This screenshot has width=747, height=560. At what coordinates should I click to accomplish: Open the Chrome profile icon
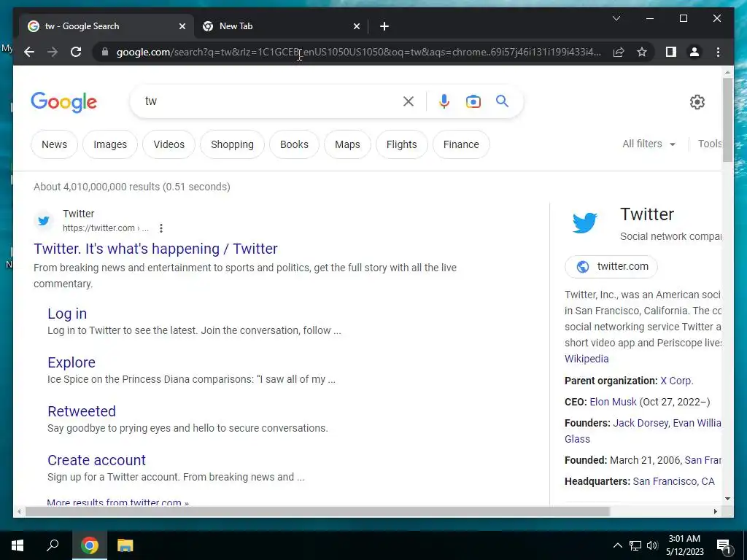click(694, 52)
